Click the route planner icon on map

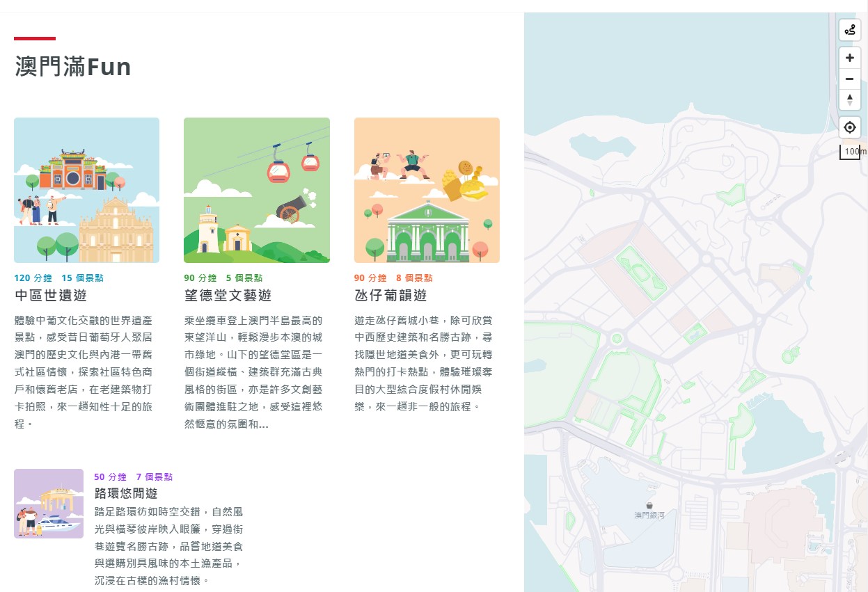point(849,30)
